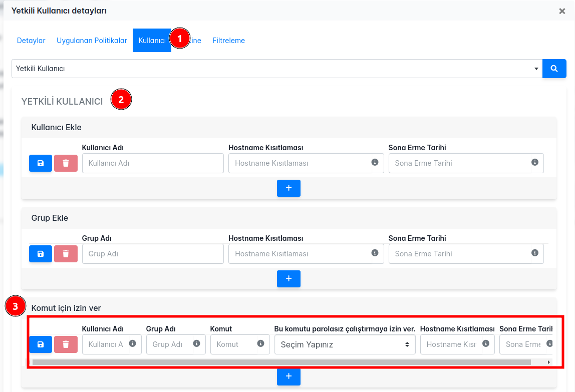Select the Kullanıcı tab
Image resolution: width=575 pixels, height=392 pixels.
152,41
